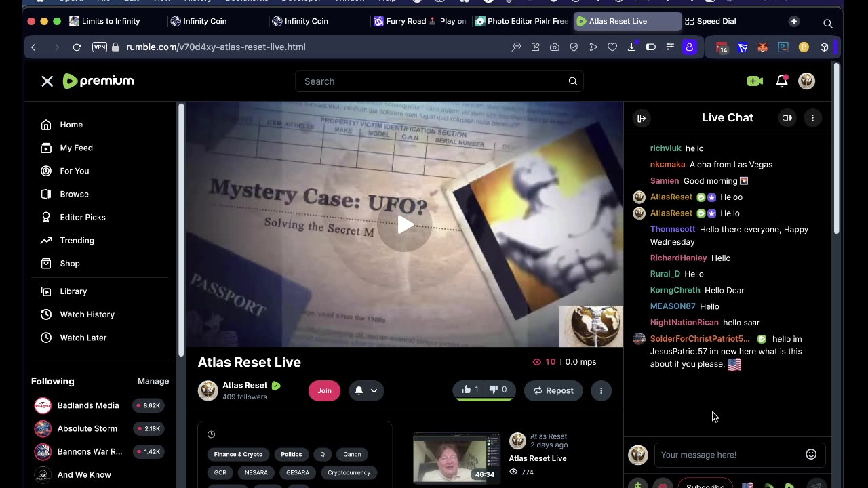Go to Home in the sidebar
This screenshot has width=868, height=488.
[71, 125]
